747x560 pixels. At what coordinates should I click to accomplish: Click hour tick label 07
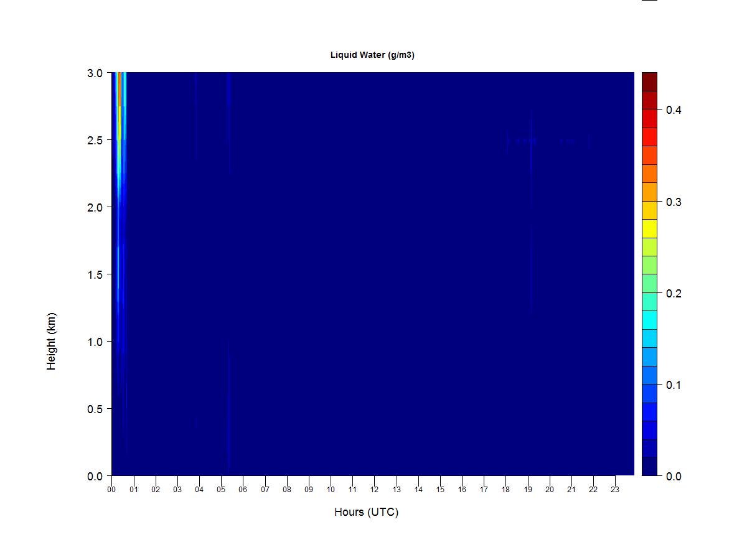click(265, 490)
